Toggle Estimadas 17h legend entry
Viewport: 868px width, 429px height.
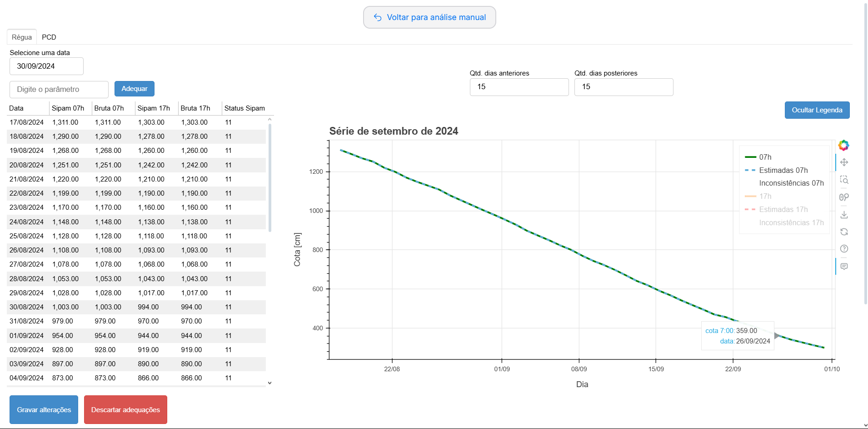pos(783,210)
